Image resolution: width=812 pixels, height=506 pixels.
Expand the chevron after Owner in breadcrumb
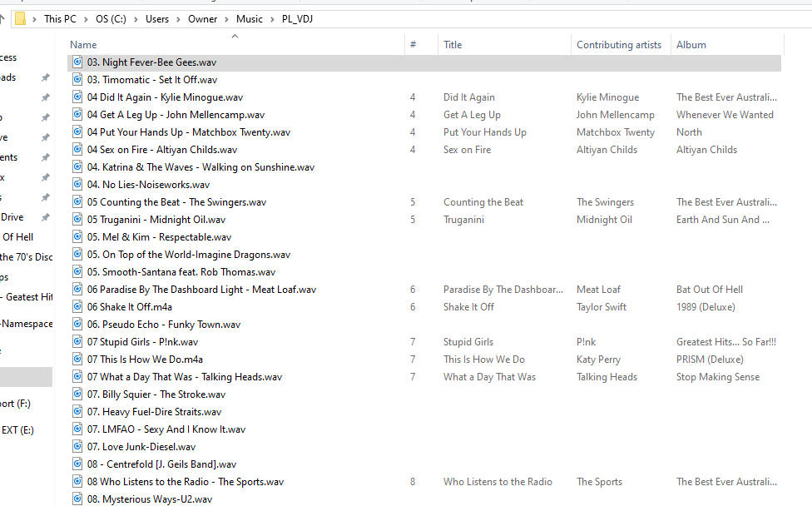tap(226, 19)
